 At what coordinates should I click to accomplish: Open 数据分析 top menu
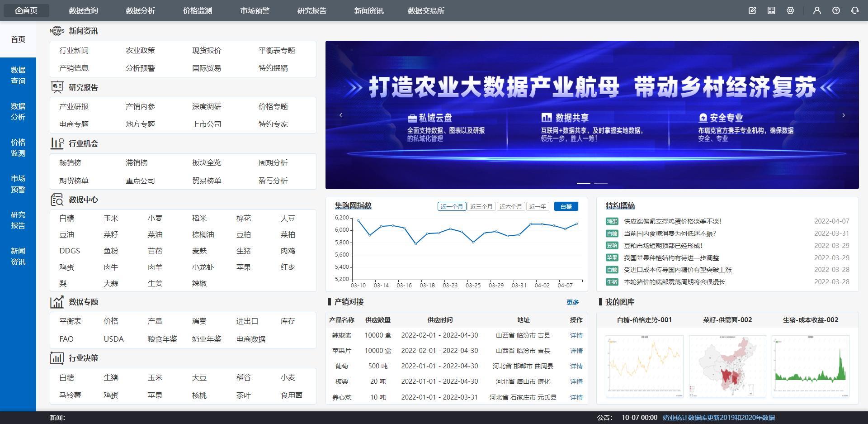pyautogui.click(x=141, y=10)
